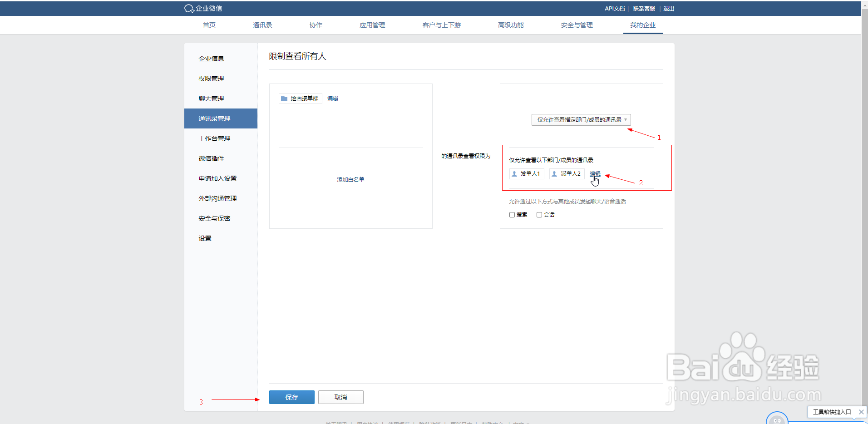Enable the 搜索 checkbox
Image resolution: width=868 pixels, height=424 pixels.
(512, 214)
